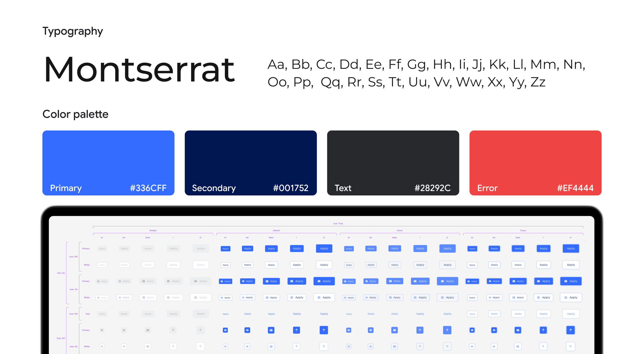Viewport: 644px width, 354px height.
Task: Click the Default sm White icon-only mail button
Action: pyautogui.click(x=247, y=347)
